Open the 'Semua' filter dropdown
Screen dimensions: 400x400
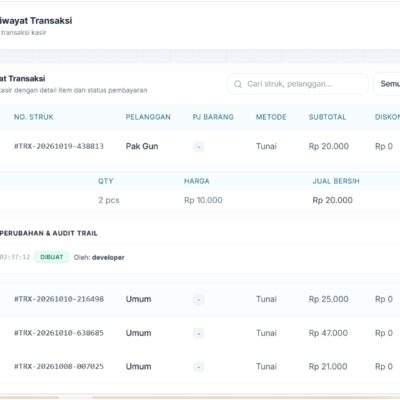(x=388, y=84)
